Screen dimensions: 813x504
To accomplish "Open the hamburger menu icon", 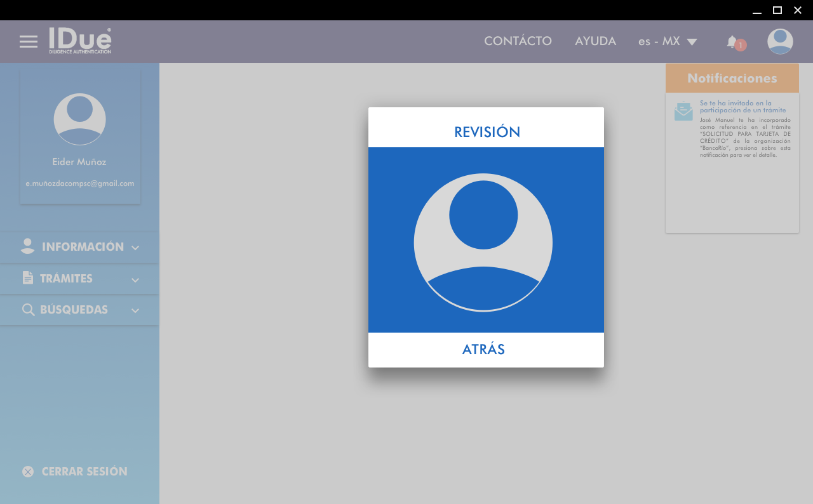I will click(29, 42).
